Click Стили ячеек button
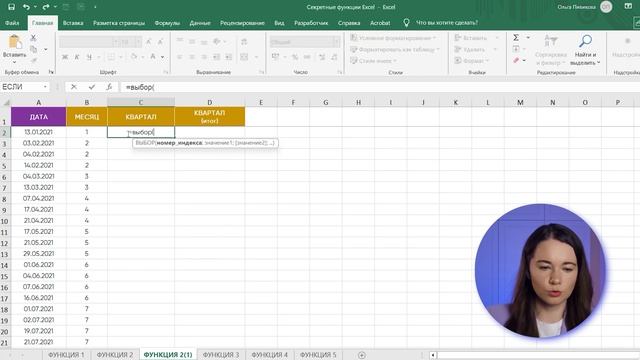Viewport: 640px width, 360px height. (373, 60)
